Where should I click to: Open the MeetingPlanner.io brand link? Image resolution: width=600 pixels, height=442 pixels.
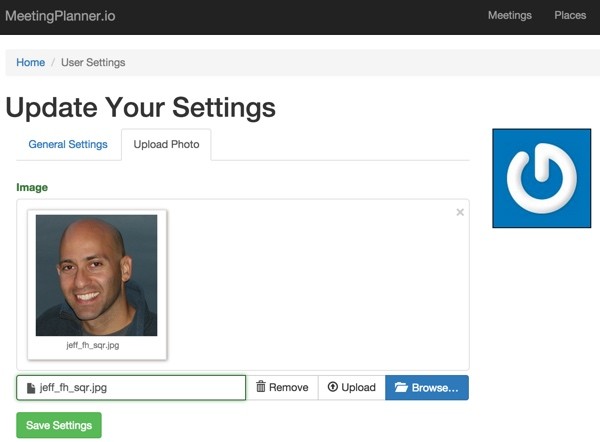pos(60,16)
